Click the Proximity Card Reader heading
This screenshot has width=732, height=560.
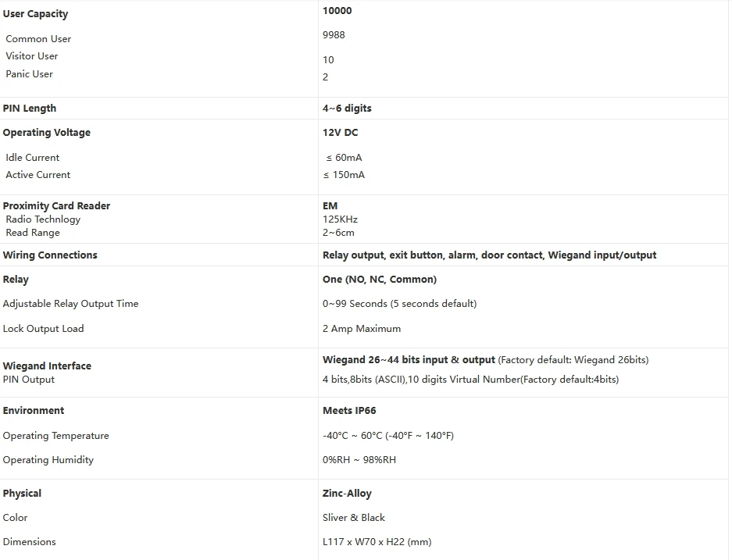[56, 205]
